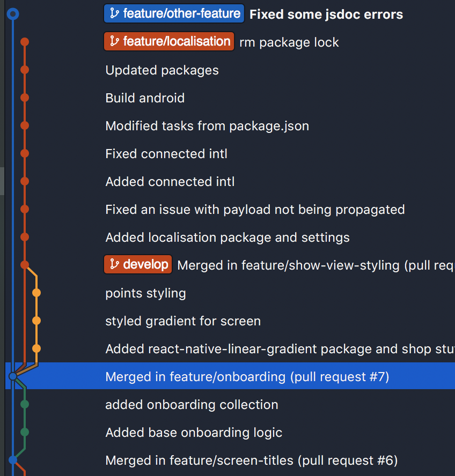Click the hollow blue commit node at the top
The height and width of the screenshot is (476, 455).
click(13, 14)
